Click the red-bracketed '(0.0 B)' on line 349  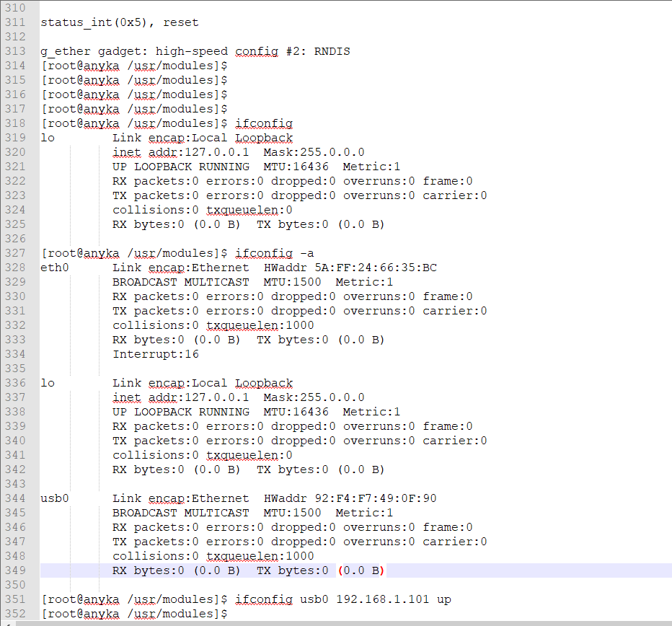[x=361, y=570]
